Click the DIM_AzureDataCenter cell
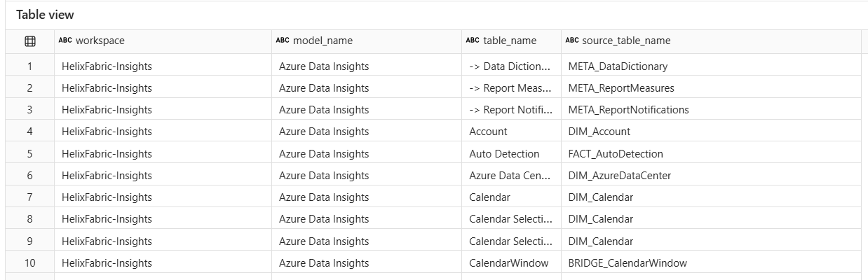868x280 pixels. (619, 176)
